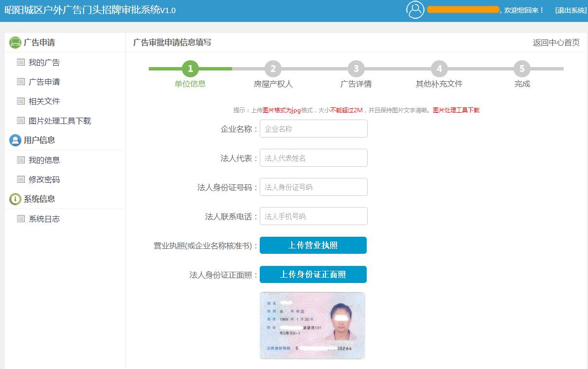Click the 系统信息 info icon
Viewport: 588px width, 369px height.
coord(14,199)
